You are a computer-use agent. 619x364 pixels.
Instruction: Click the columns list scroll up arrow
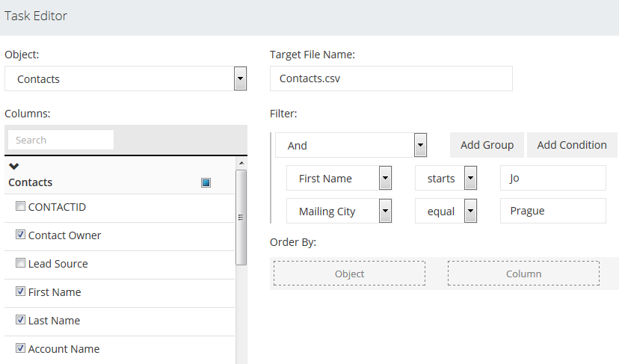(241, 162)
